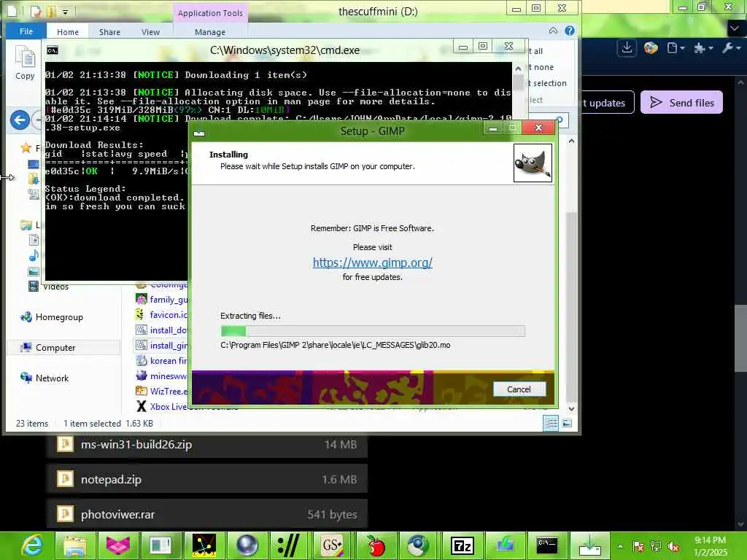Click the Videos library film icon

(x=34, y=286)
